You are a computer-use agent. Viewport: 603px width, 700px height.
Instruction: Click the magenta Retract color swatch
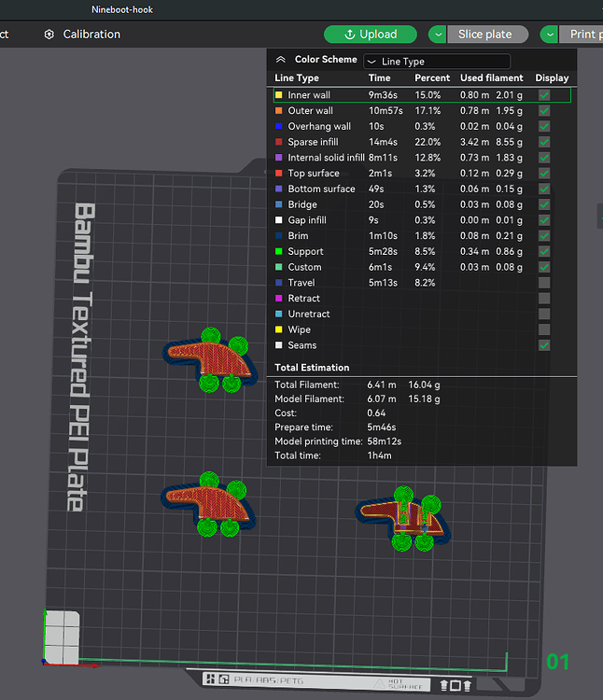278,299
